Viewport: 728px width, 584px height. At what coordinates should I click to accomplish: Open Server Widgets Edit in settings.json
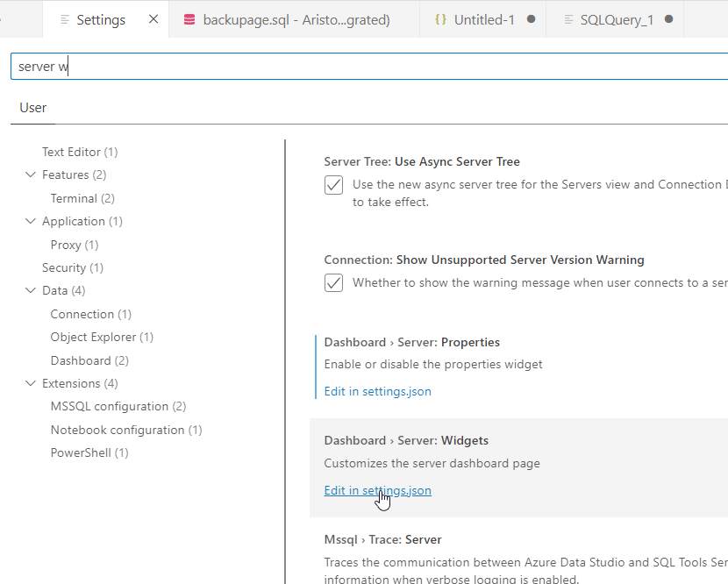coord(377,491)
